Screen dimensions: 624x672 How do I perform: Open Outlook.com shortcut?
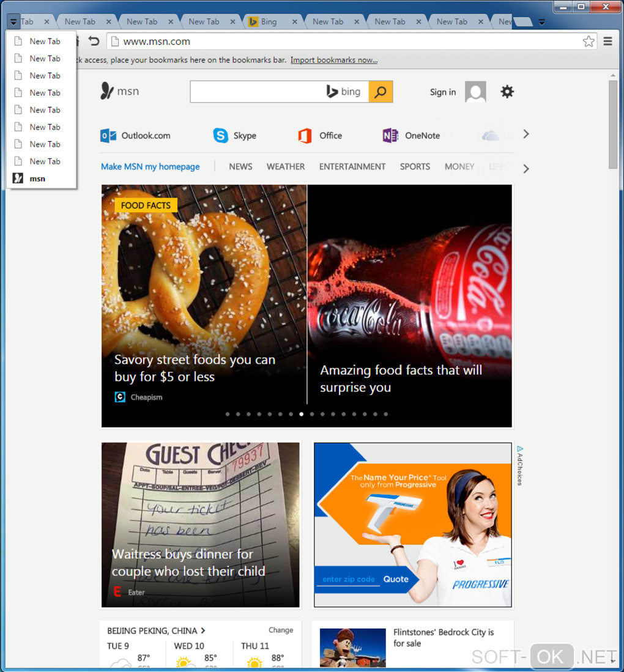pyautogui.click(x=135, y=135)
